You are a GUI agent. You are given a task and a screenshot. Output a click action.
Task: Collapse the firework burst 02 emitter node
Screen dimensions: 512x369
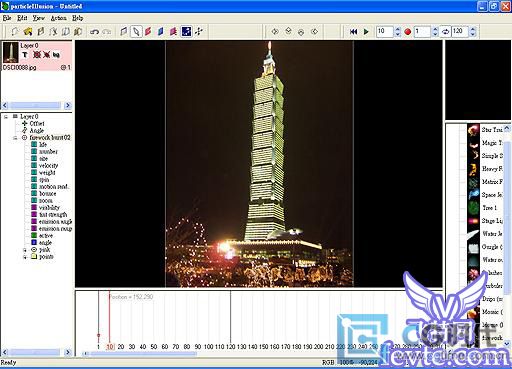15,138
